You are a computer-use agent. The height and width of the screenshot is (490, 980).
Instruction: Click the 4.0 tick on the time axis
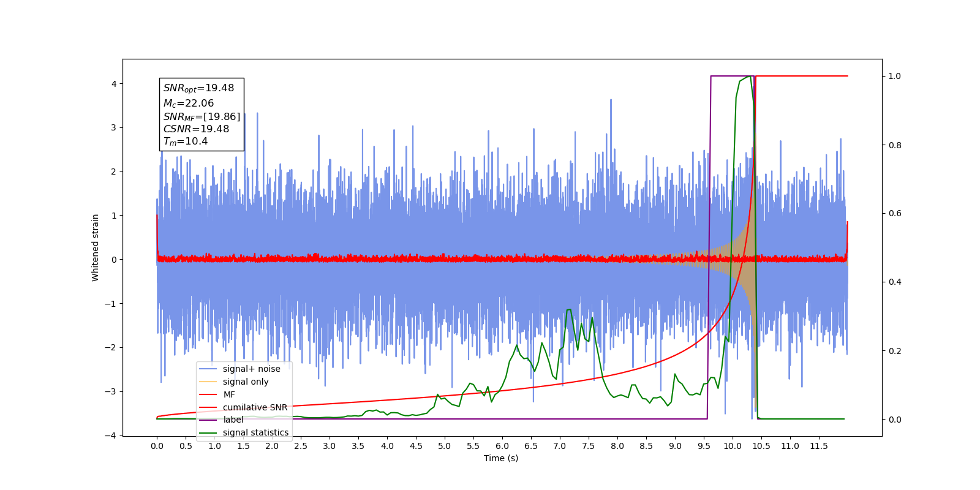(x=387, y=446)
